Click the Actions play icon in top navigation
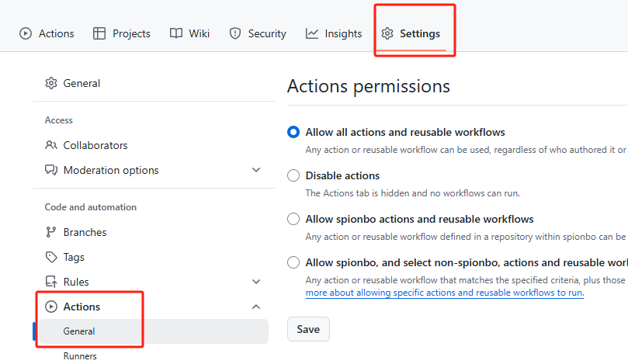 [x=26, y=33]
